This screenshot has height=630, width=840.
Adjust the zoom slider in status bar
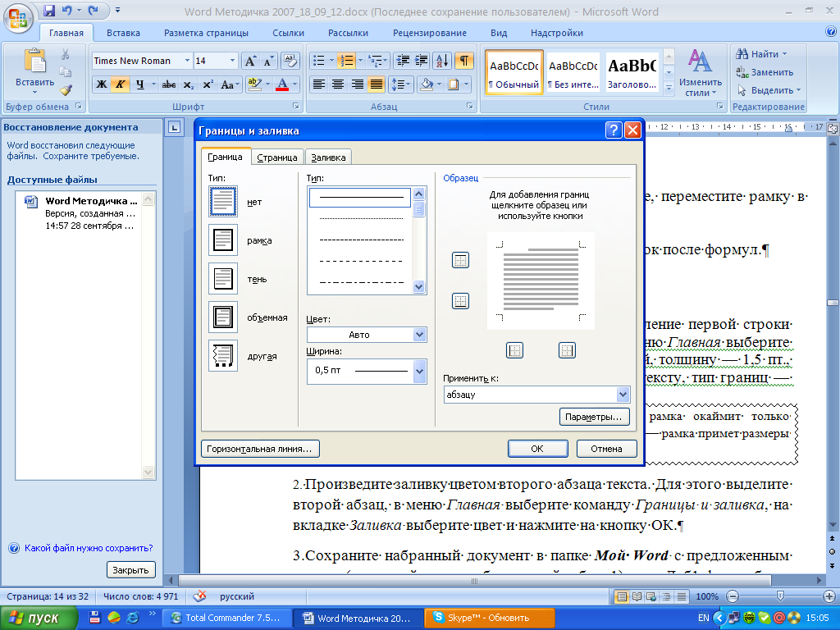(780, 596)
